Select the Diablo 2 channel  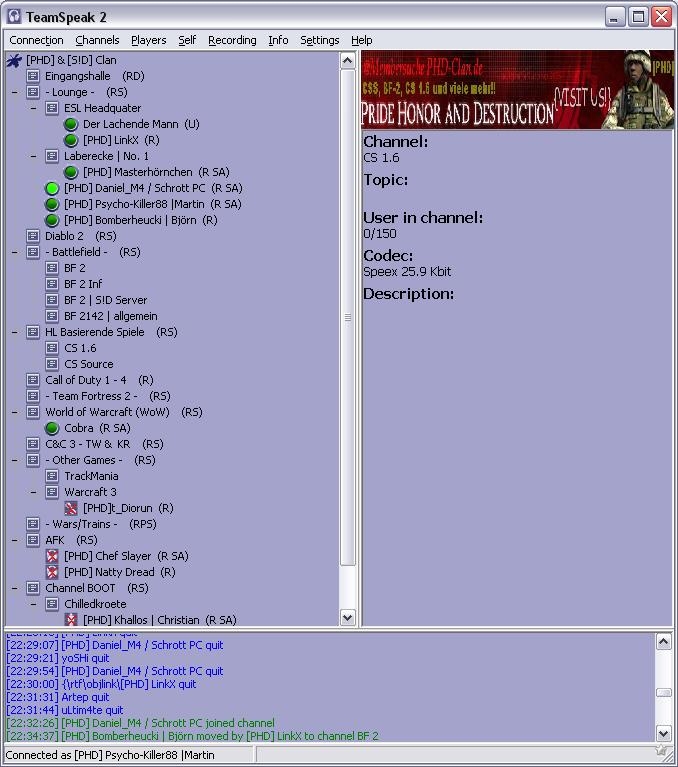(x=64, y=236)
